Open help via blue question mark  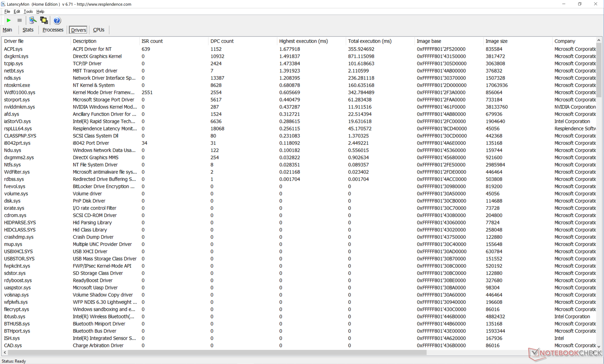click(x=57, y=20)
